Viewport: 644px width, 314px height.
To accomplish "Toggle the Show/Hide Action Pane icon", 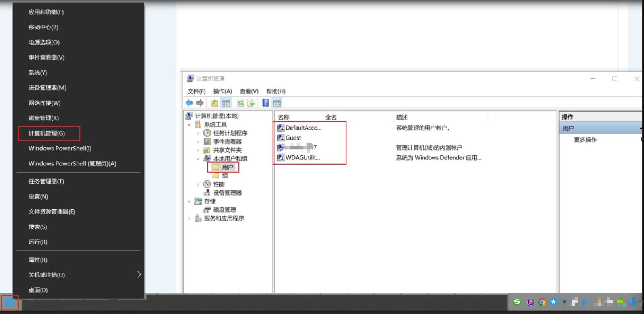I will coord(277,103).
